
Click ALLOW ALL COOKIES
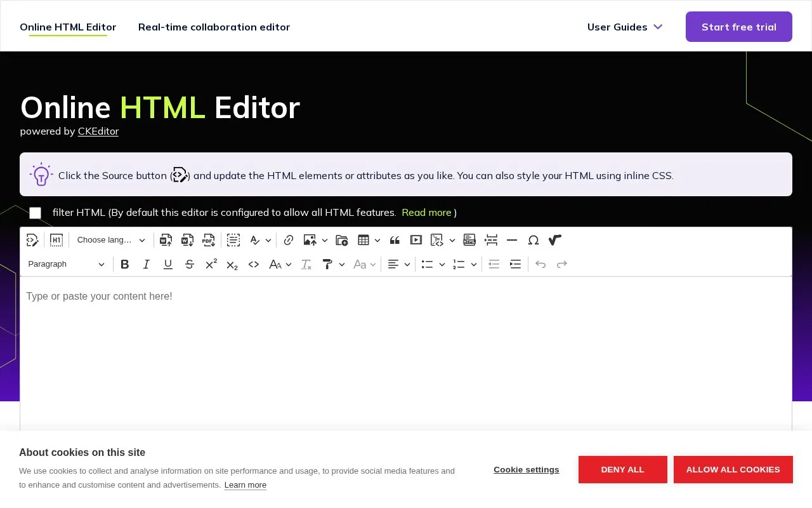pyautogui.click(x=733, y=469)
